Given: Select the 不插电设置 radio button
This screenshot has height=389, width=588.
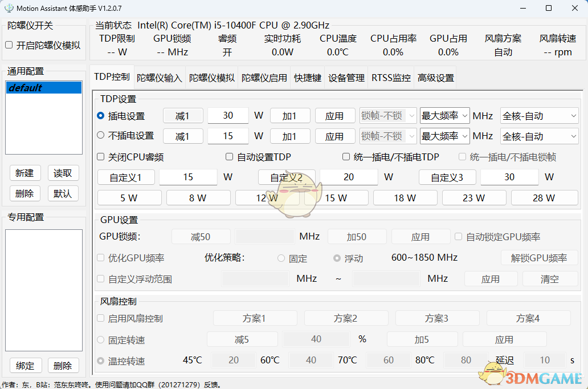Looking at the screenshot, I should tap(101, 136).
